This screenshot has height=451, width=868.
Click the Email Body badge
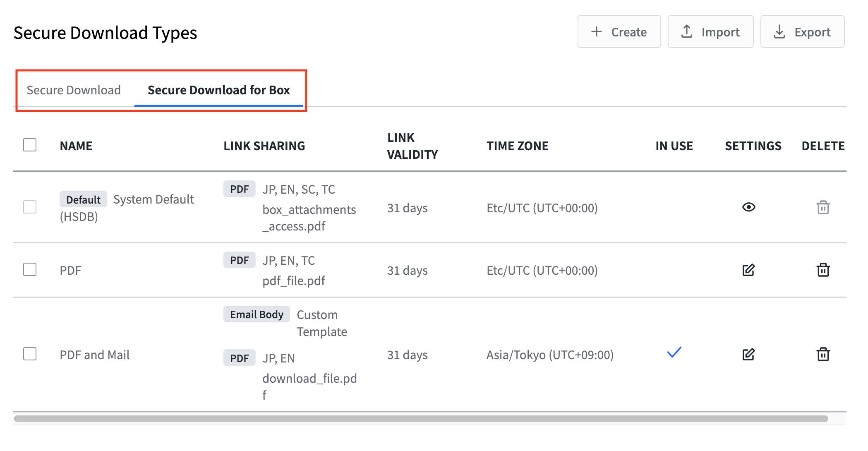pyautogui.click(x=257, y=314)
